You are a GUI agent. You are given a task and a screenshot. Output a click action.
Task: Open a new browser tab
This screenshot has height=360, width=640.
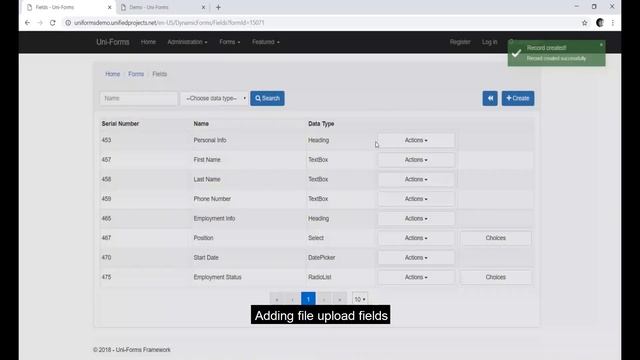(x=218, y=7)
